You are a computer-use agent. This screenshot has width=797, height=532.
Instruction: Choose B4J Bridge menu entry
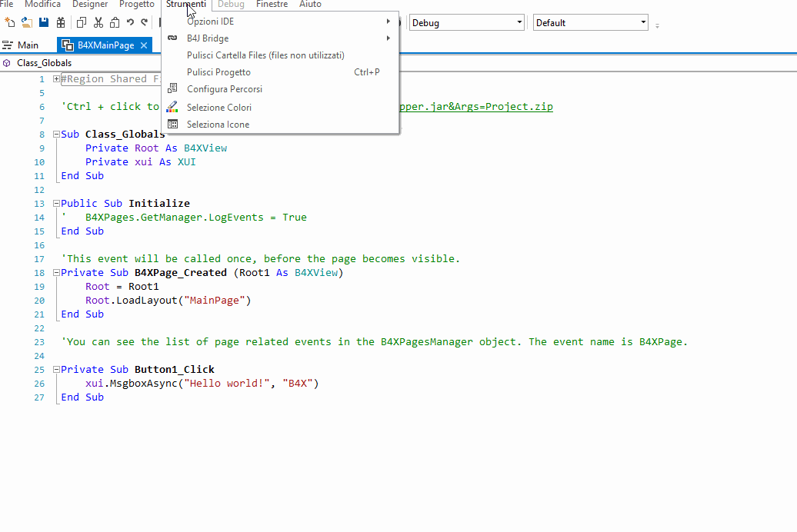[280, 38]
